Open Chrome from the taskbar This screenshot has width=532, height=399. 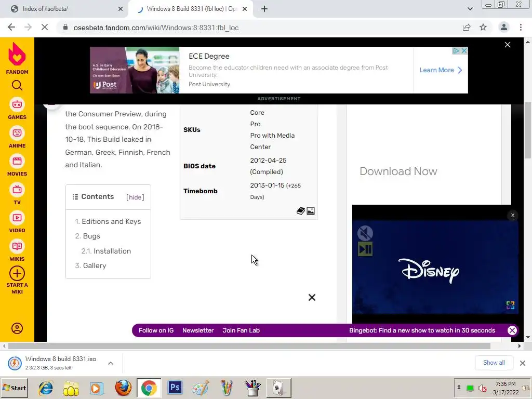coord(149,388)
